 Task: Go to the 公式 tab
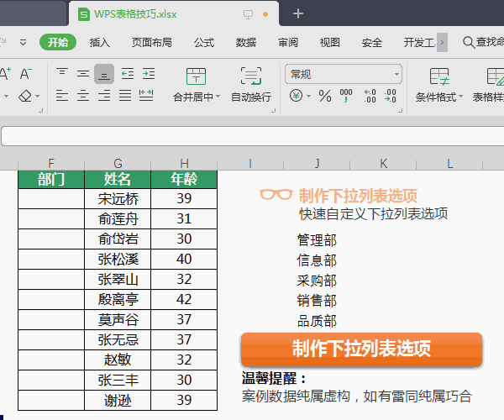click(x=204, y=42)
